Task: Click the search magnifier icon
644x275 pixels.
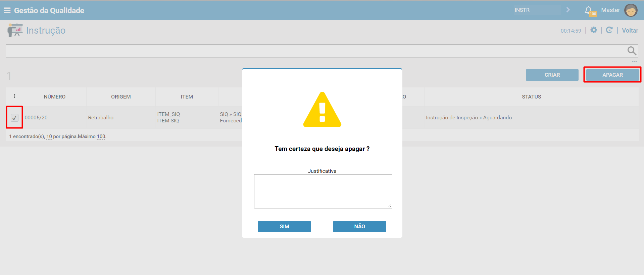Action: click(632, 51)
